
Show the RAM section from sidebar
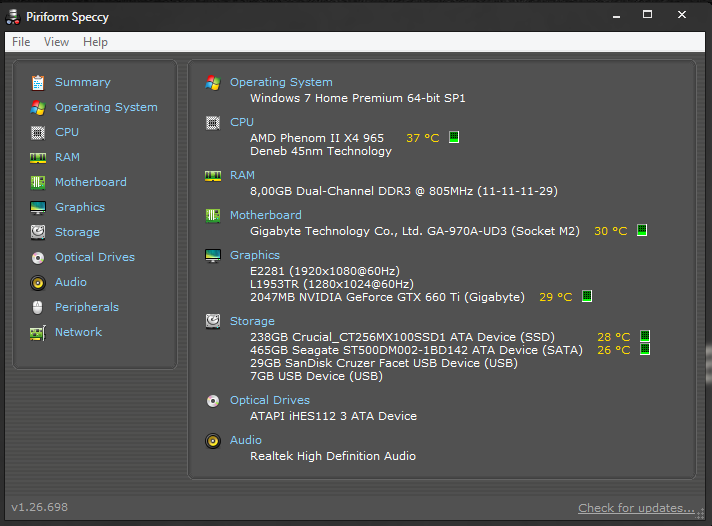click(67, 157)
